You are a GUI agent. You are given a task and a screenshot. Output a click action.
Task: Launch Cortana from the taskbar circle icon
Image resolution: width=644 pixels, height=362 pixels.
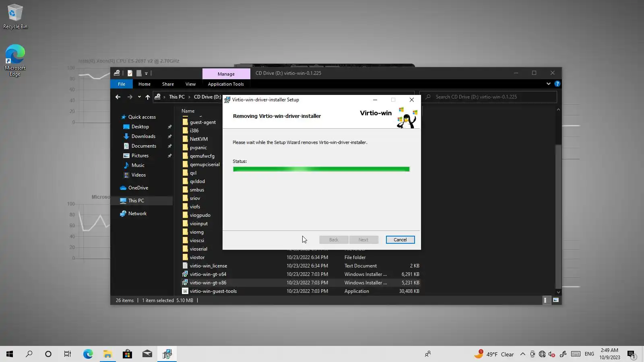point(48,354)
